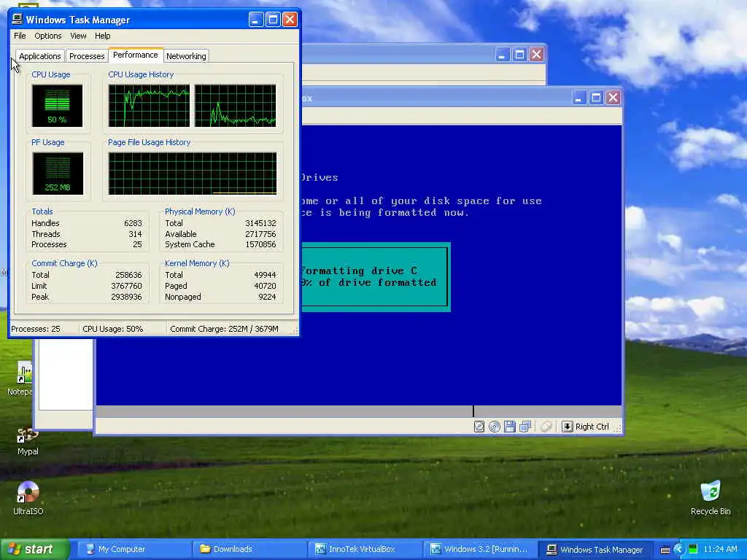Open the Recycle Bin desktop icon
Viewport: 747px width, 560px height.
tap(711, 498)
